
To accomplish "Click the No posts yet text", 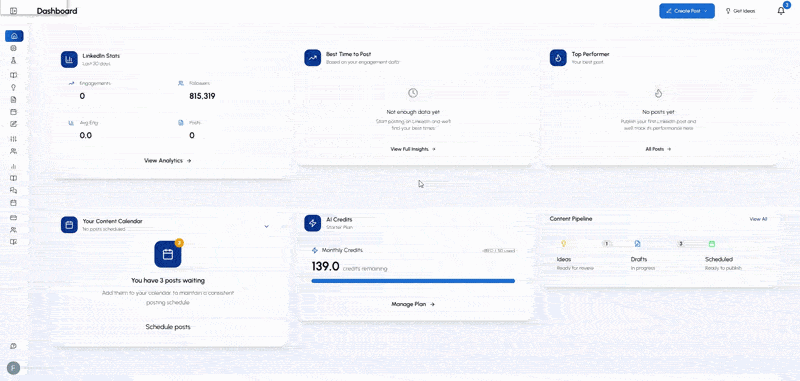I will coord(658,112).
